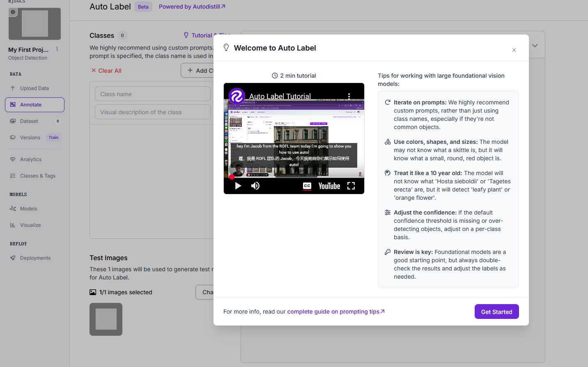Viewport: 588px width, 367px height.
Task: Click the Annotate image icon
Action: pyautogui.click(x=13, y=105)
